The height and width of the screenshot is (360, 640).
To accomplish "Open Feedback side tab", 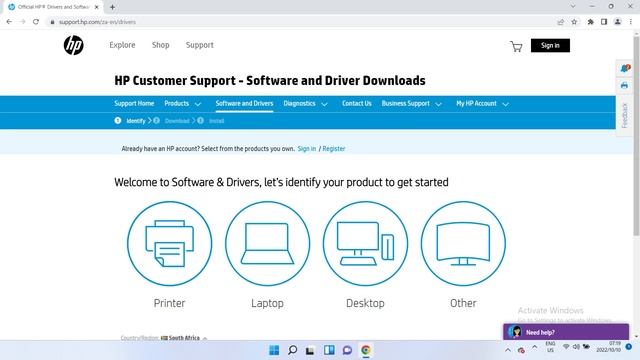I will pyautogui.click(x=624, y=116).
